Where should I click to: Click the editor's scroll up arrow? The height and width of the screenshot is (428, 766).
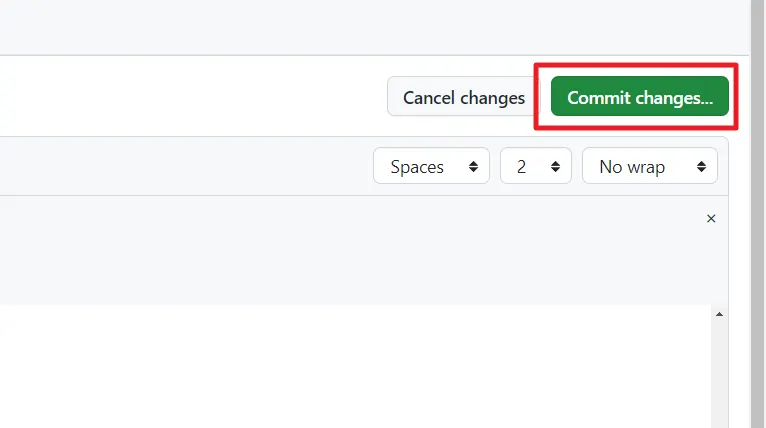click(x=718, y=315)
